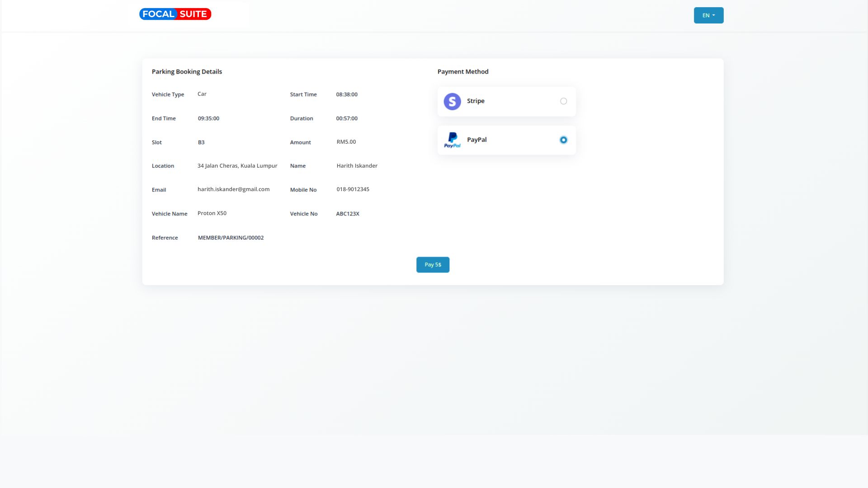868x488 pixels.
Task: Click the Focal Suite logo
Action: (175, 14)
